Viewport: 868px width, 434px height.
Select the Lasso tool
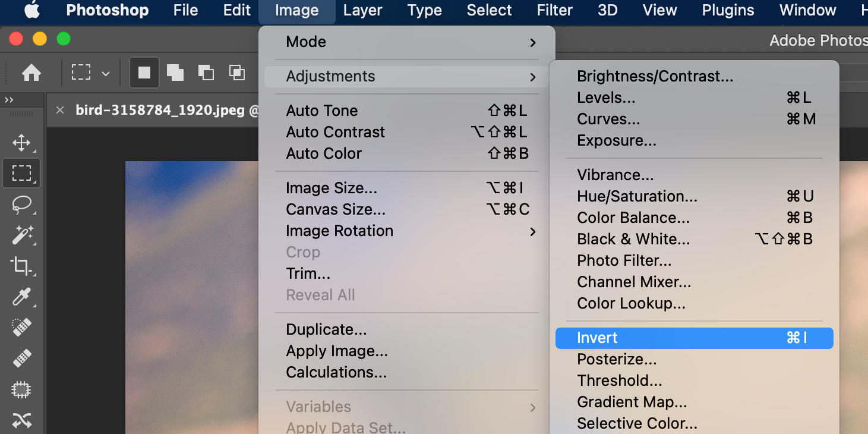click(21, 205)
